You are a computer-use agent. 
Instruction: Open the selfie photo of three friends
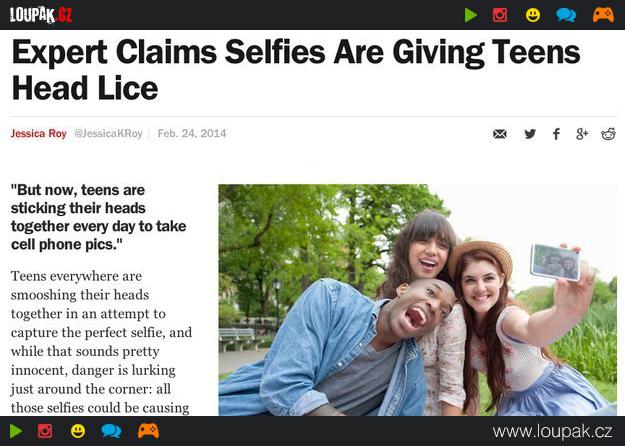417,300
